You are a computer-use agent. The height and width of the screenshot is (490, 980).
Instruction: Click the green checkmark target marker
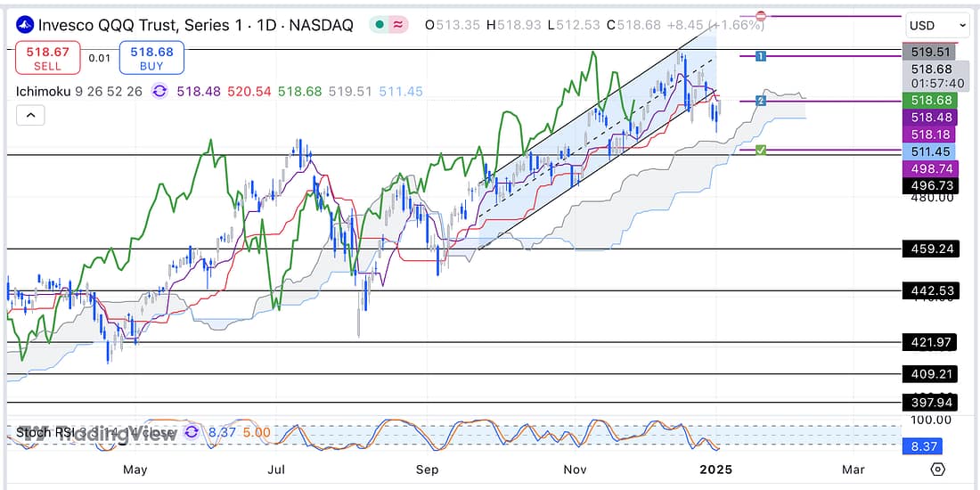(x=760, y=150)
